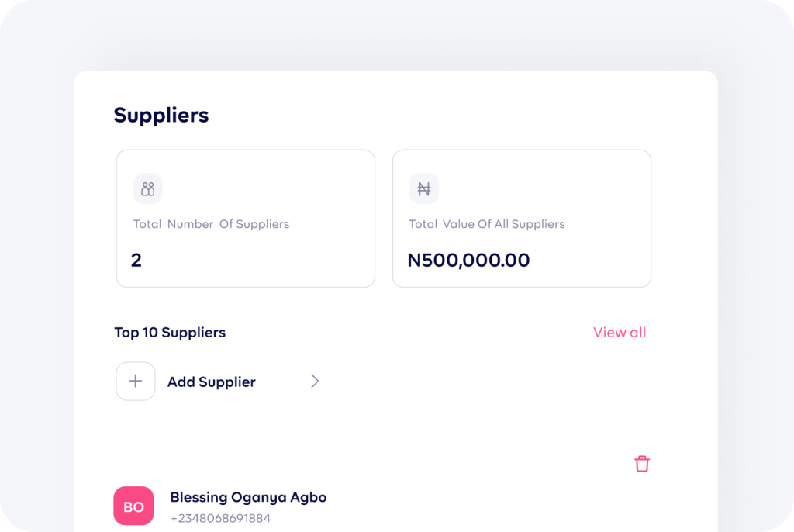794x532 pixels.
Task: Click the grey background above the Suppliers panel
Action: tap(397, 36)
